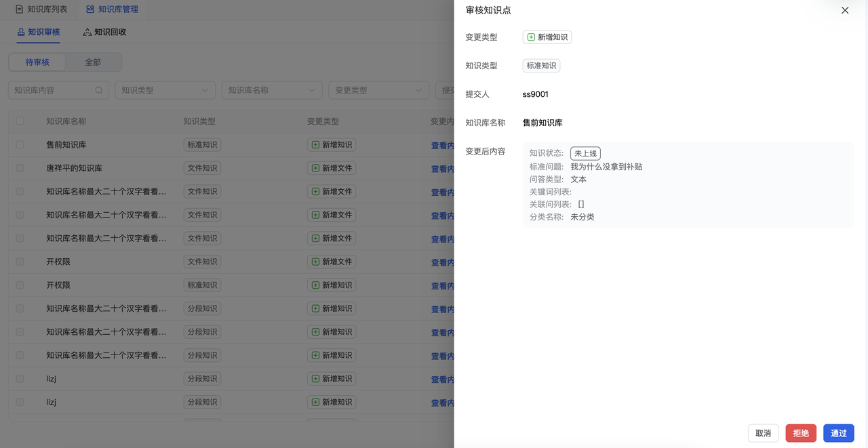Check the last lizj row checkbox
This screenshot has width=868, height=448.
pos(20,402)
